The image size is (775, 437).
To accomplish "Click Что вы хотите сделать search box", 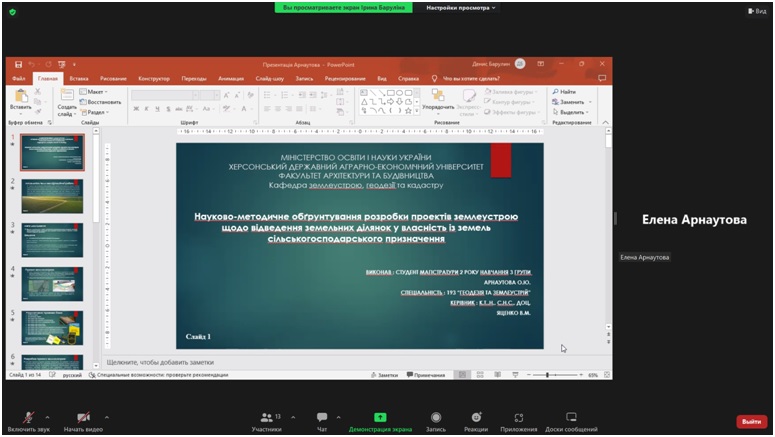I will click(471, 79).
